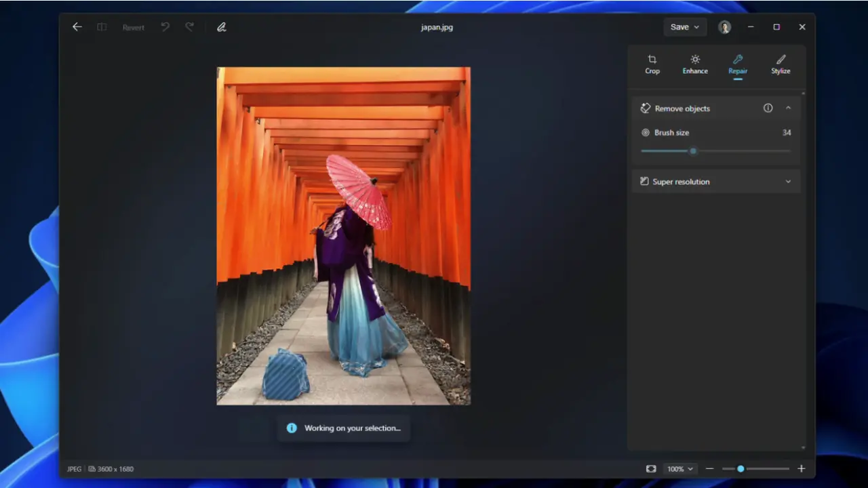
Task: Click the compare view icon beside Revert
Action: pos(102,27)
